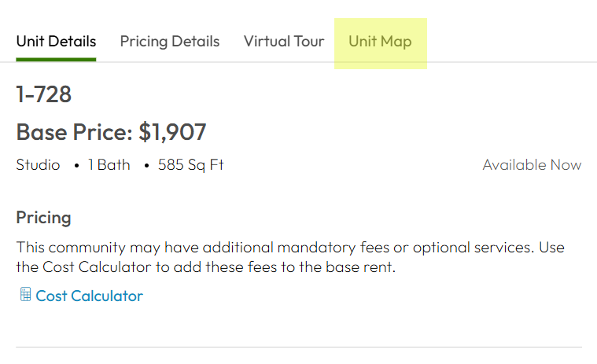Click the calculator icon beside Cost Calculator
The height and width of the screenshot is (364, 597).
(x=25, y=295)
